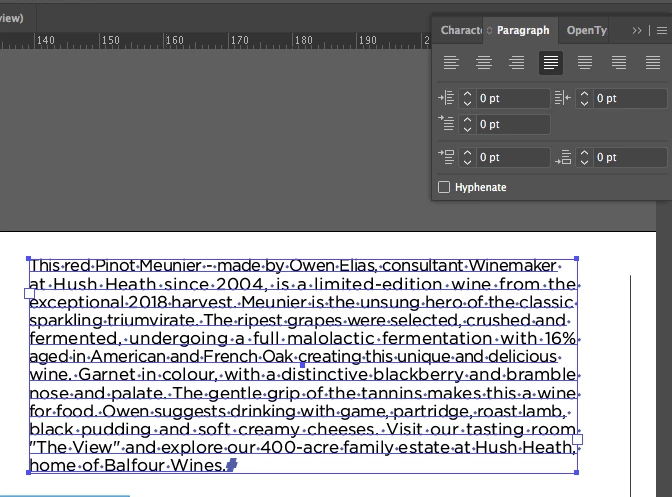Click the Space after value field

point(630,158)
